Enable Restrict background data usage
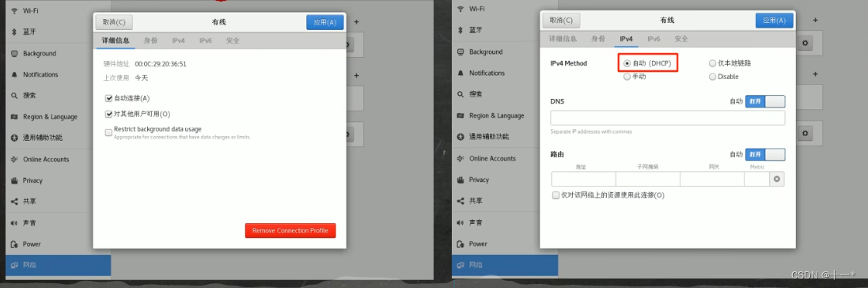Viewport: 868px width, 288px height. coord(108,132)
